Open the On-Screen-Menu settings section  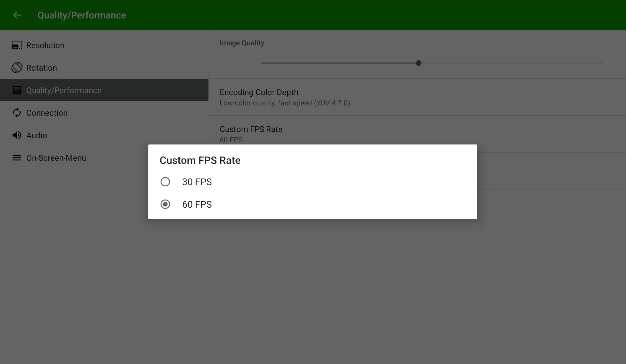pos(56,158)
